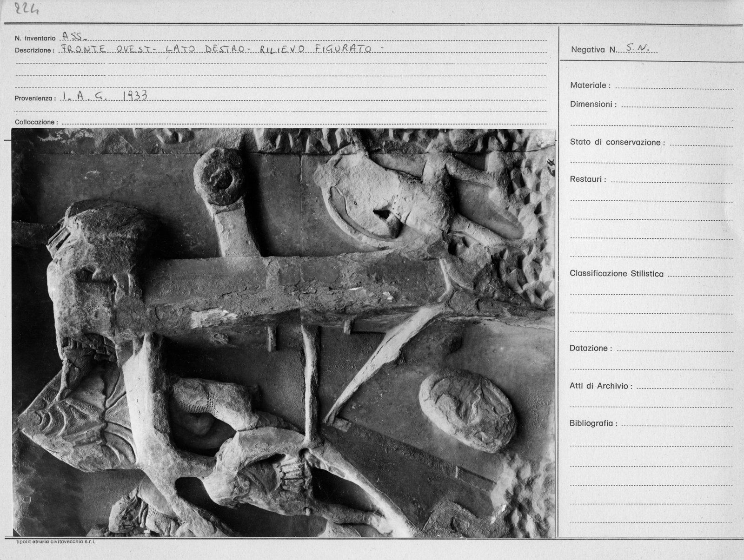
Task: Click the 'Negativa N.' label
Action: [x=594, y=49]
